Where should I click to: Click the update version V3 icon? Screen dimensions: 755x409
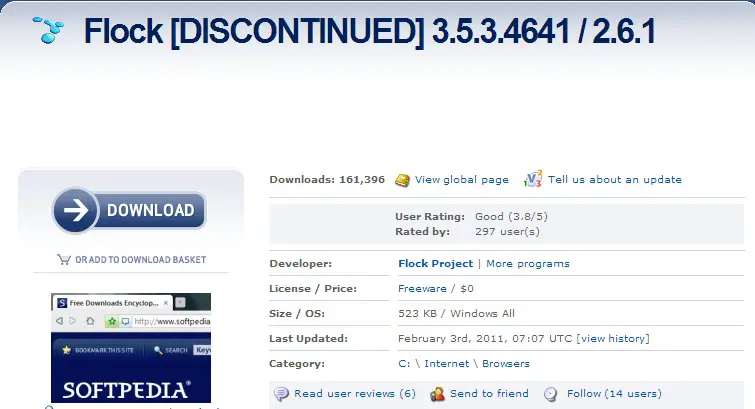(533, 179)
